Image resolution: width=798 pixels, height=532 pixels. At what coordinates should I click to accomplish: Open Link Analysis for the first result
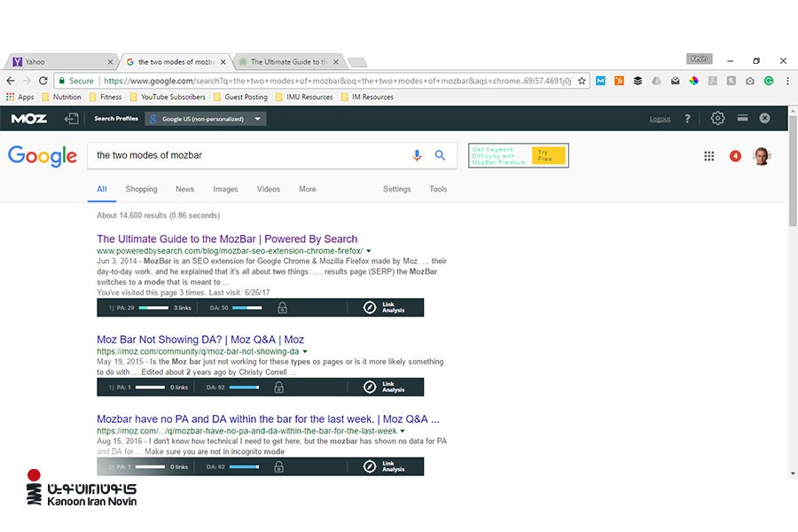click(x=384, y=308)
